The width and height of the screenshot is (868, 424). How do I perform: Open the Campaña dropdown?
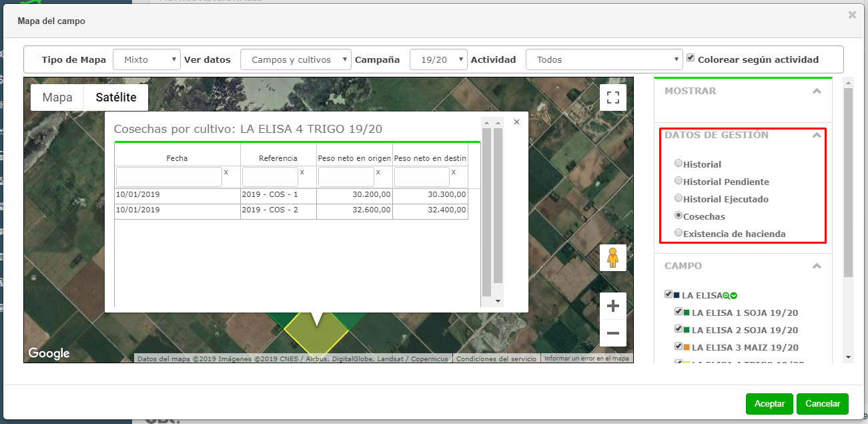438,59
